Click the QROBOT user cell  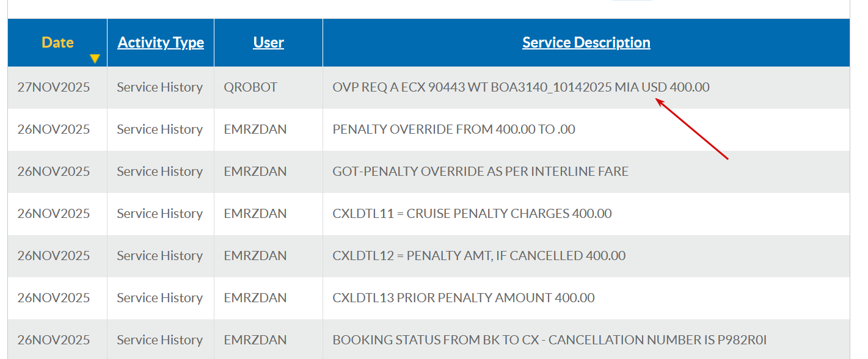pyautogui.click(x=250, y=87)
